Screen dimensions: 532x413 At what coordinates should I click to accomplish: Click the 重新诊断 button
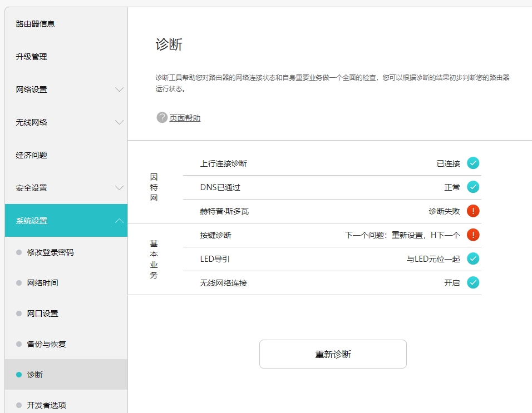tap(333, 354)
